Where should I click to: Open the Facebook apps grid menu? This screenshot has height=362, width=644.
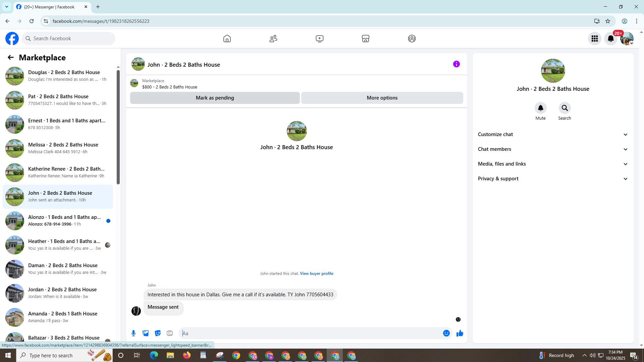[594, 39]
